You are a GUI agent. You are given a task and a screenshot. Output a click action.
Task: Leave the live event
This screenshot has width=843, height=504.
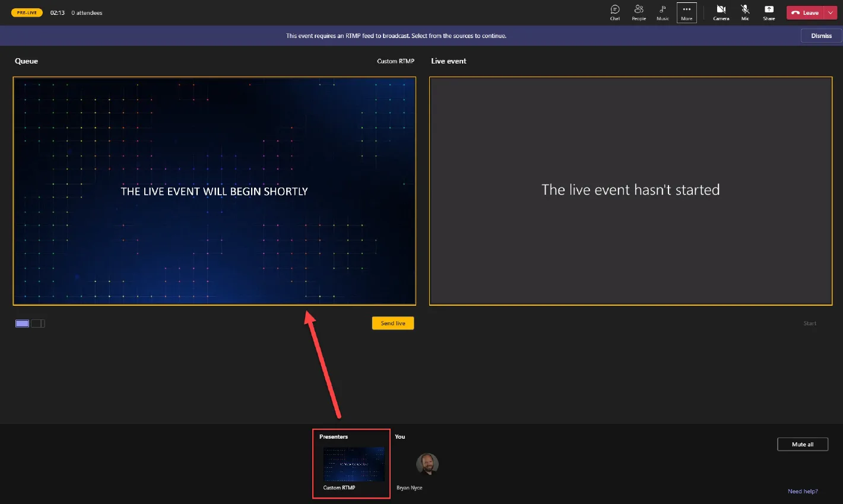click(x=806, y=12)
